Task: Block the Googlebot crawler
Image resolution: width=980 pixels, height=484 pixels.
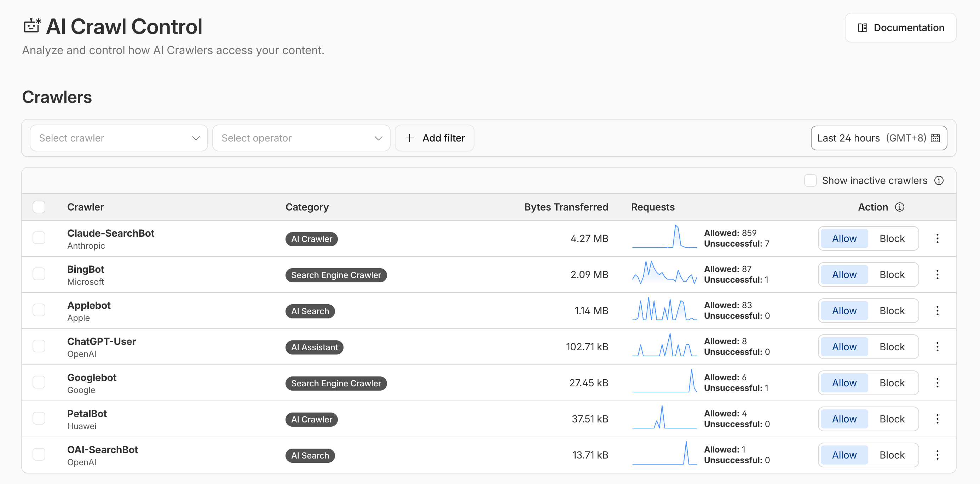Action: tap(892, 383)
